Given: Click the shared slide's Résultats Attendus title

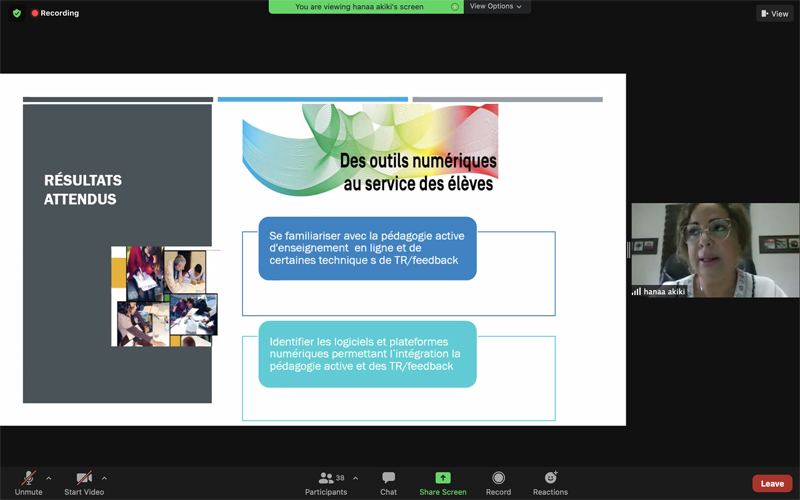Looking at the screenshot, I should pyautogui.click(x=83, y=190).
